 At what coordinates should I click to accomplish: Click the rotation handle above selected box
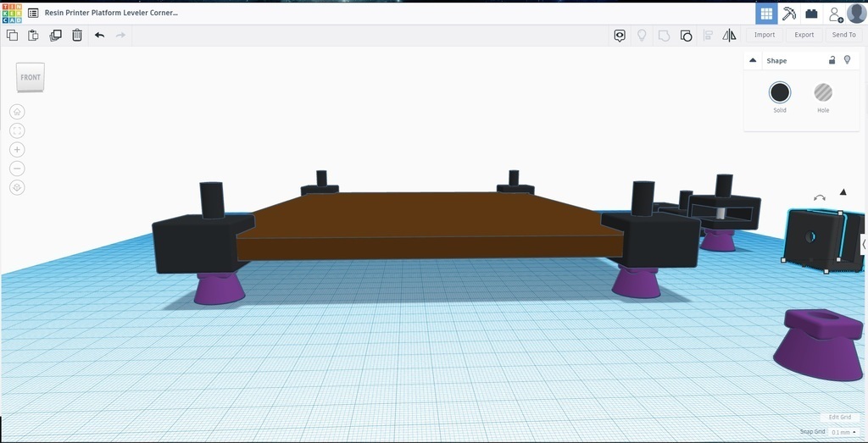pyautogui.click(x=820, y=198)
